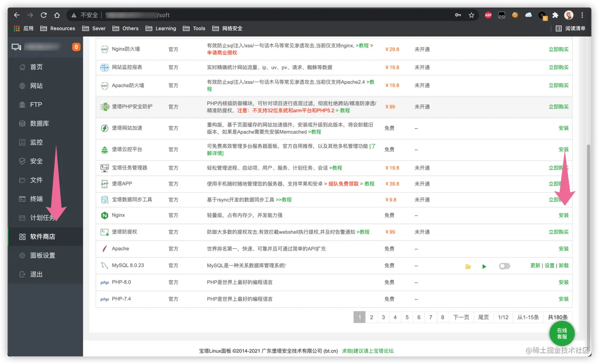
Task: Open the 阅读清单 reading list
Action: pyautogui.click(x=570, y=28)
